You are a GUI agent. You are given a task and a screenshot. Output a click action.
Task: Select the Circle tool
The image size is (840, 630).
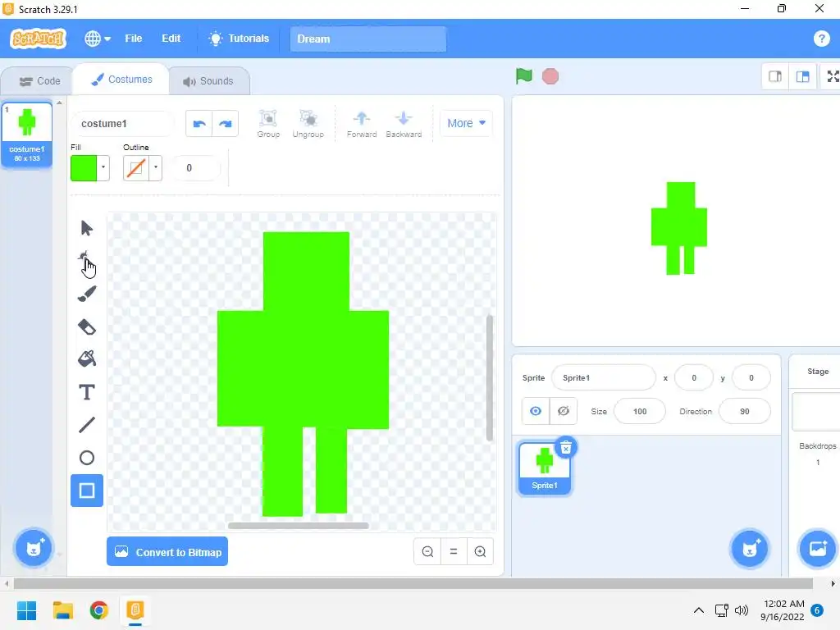87,458
